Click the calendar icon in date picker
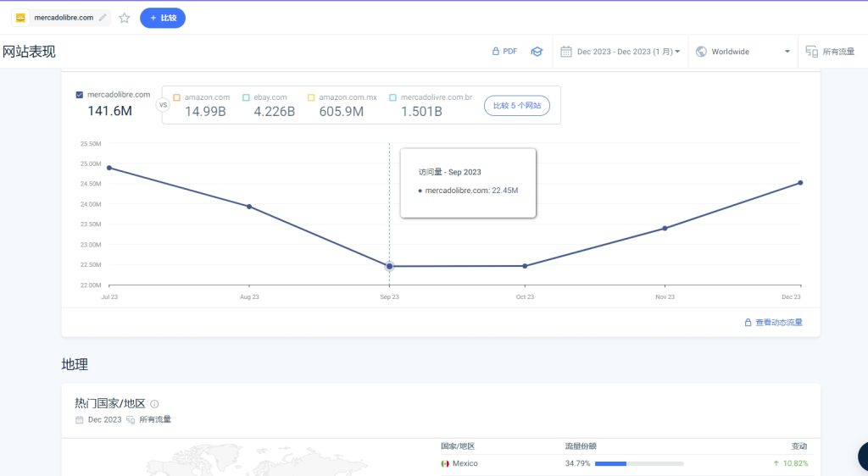The image size is (868, 476). tap(565, 52)
